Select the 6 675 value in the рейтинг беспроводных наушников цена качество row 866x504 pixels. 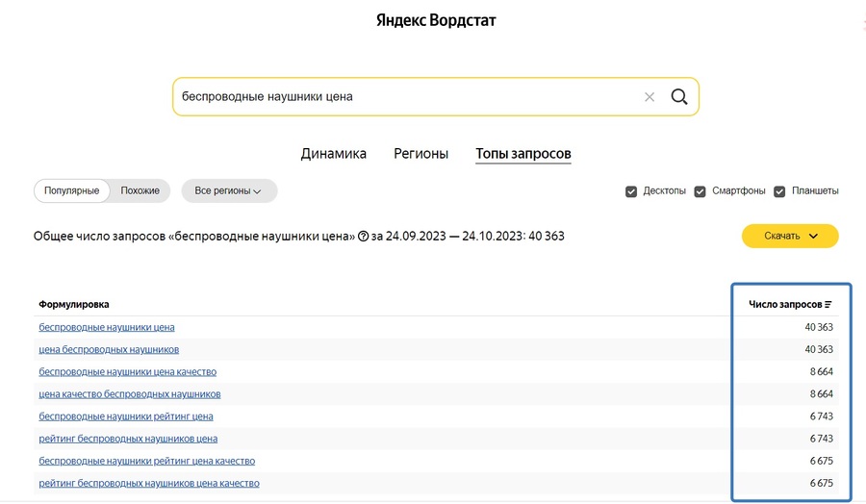[822, 483]
